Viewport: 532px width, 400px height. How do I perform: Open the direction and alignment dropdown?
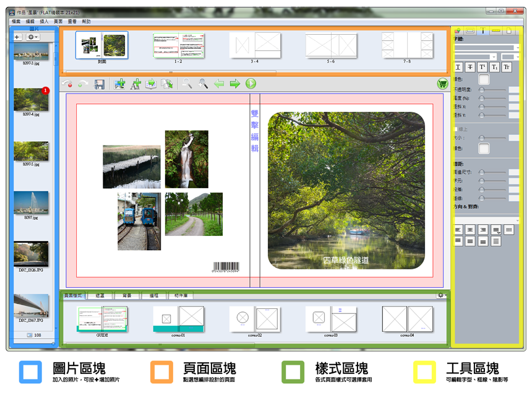click(x=487, y=220)
